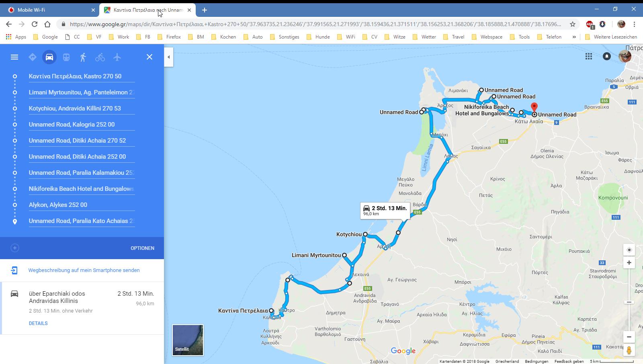
Task: Edit Unnamed Road, Ditiki Achaia 270 52 waypoint
Action: coord(82,141)
